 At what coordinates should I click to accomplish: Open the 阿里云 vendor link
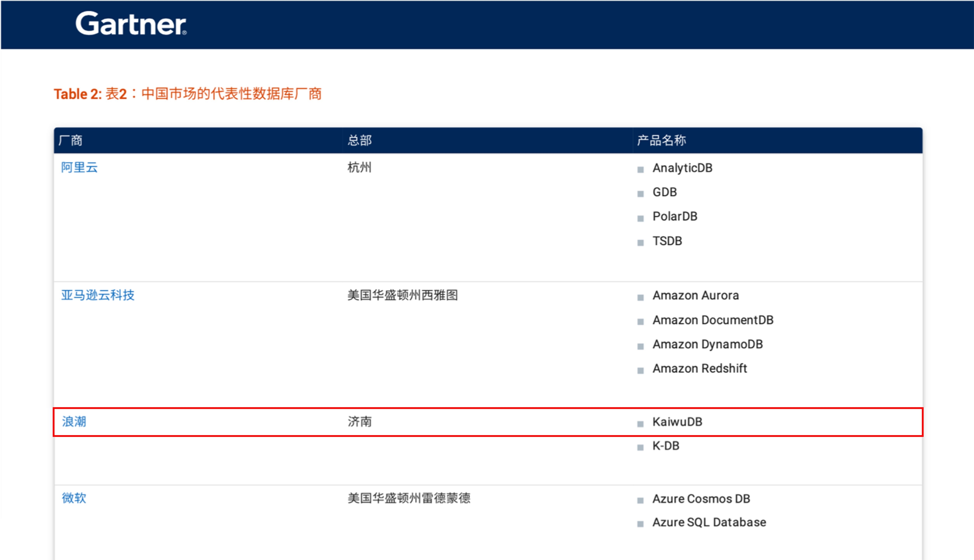click(79, 168)
